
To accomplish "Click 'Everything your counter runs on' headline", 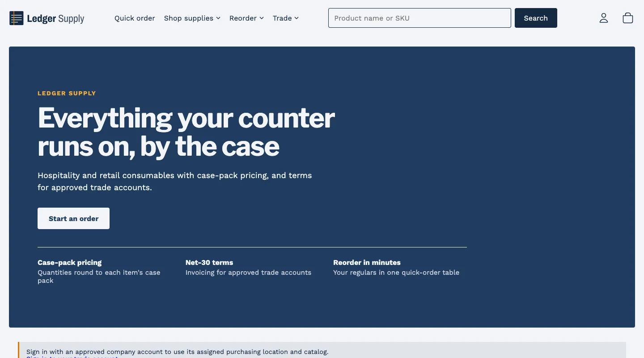I will (186, 132).
